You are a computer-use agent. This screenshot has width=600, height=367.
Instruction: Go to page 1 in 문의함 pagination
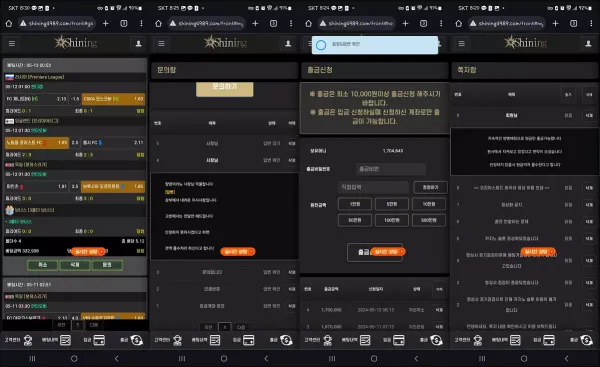[x=225, y=327]
